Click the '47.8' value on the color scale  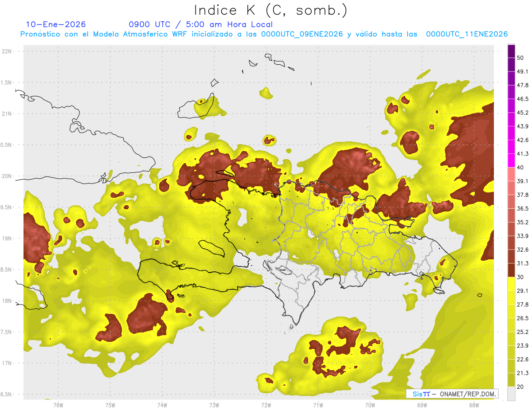pos(523,85)
